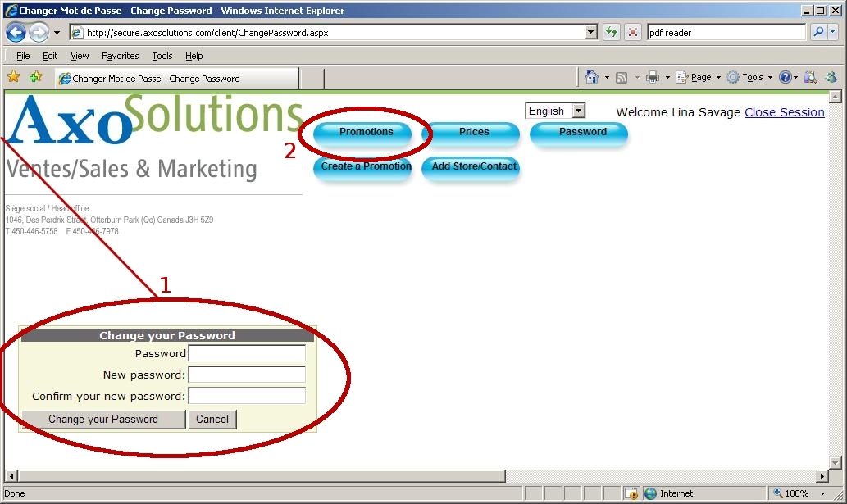Click the Add Store/Contact button
This screenshot has width=847, height=504.
[x=471, y=168]
